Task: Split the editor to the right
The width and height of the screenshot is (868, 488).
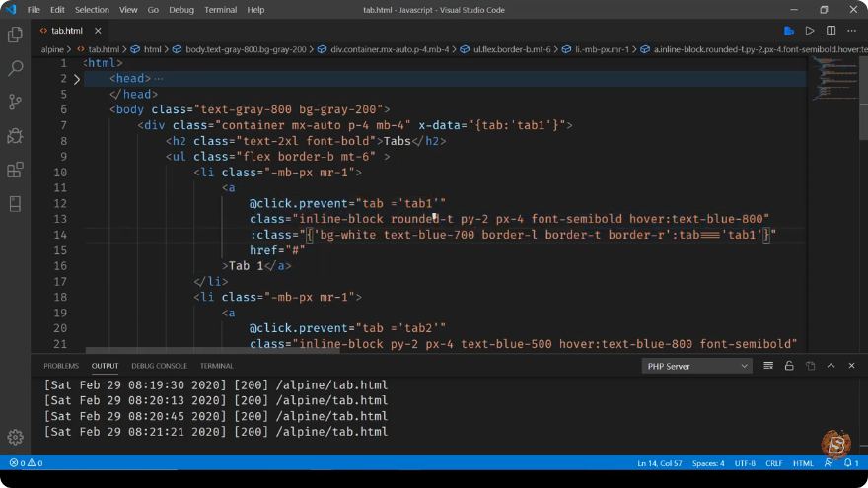Action: point(831,31)
